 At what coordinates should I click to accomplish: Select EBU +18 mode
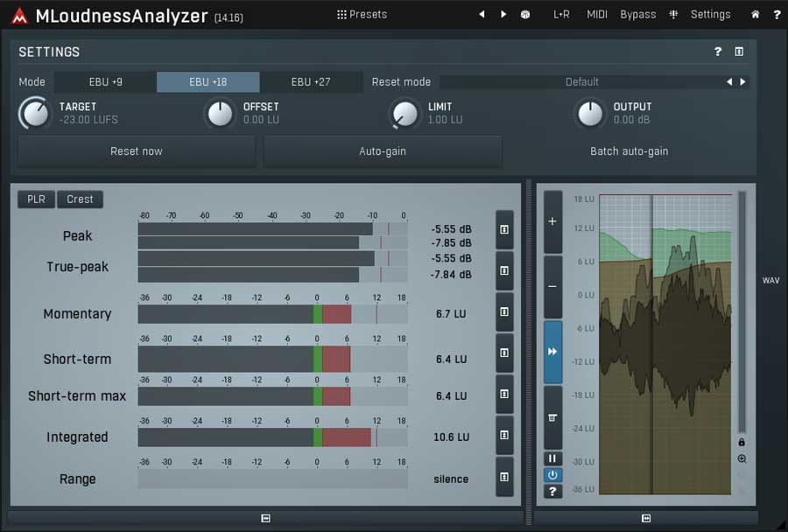208,82
